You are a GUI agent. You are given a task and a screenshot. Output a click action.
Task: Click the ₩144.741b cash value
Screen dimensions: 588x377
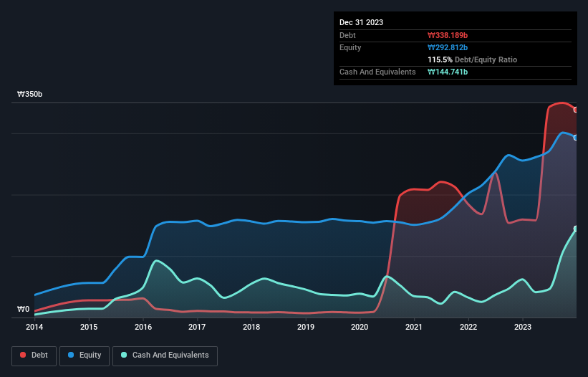click(x=448, y=72)
